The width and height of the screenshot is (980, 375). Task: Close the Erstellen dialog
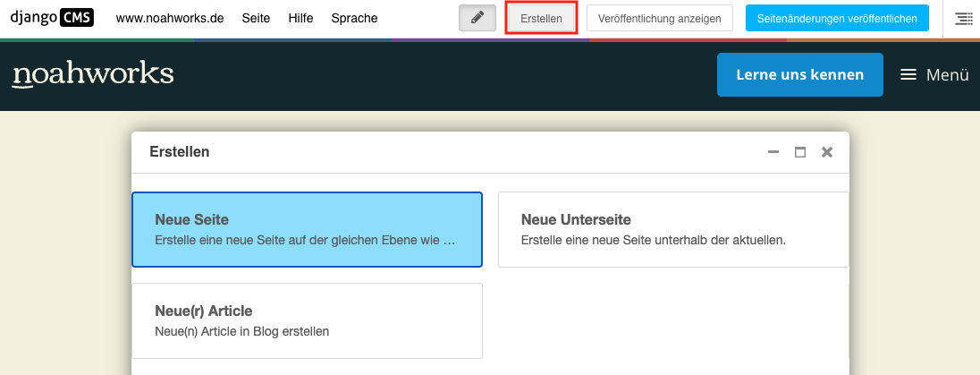[x=827, y=152]
